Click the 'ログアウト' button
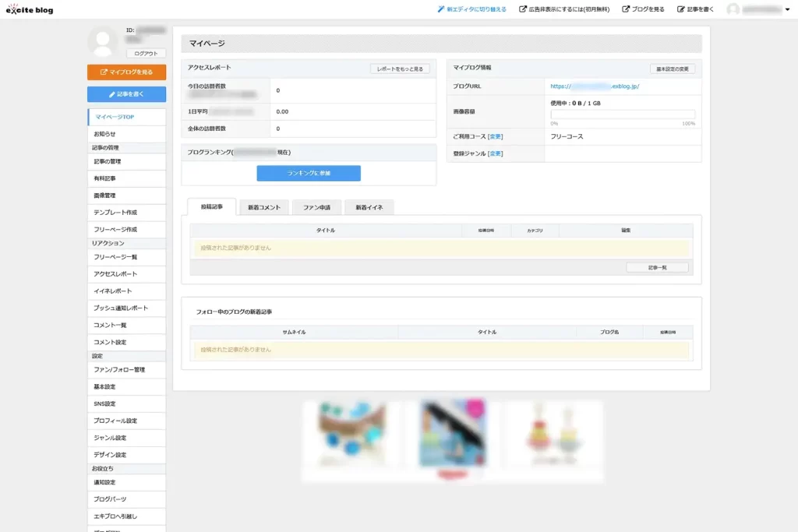The image size is (798, 532). [146, 54]
